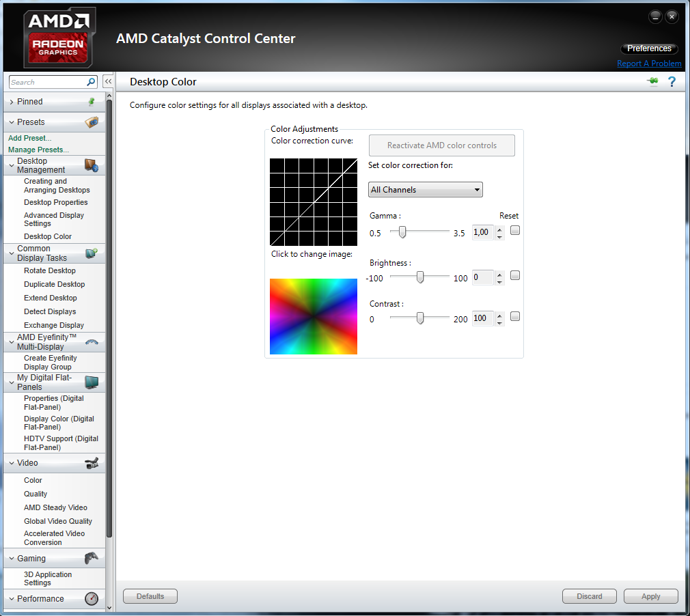Screen dimensions: 690x616
Task: Decrease Brightness value with down spinner
Action: point(499,282)
